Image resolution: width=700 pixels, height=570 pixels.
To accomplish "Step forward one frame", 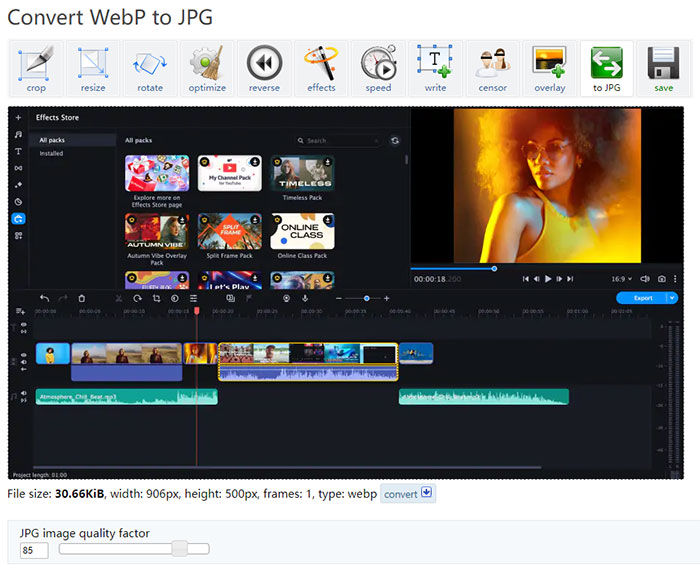I will pos(559,279).
